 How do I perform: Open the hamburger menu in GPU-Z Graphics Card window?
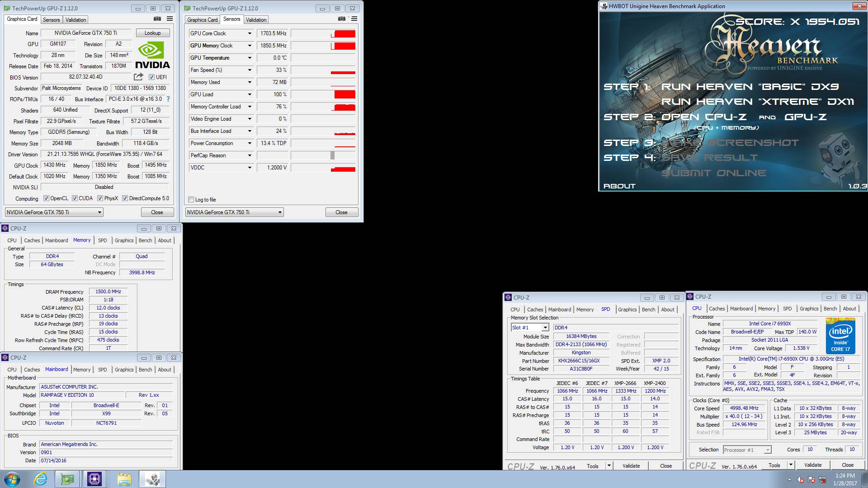click(170, 19)
